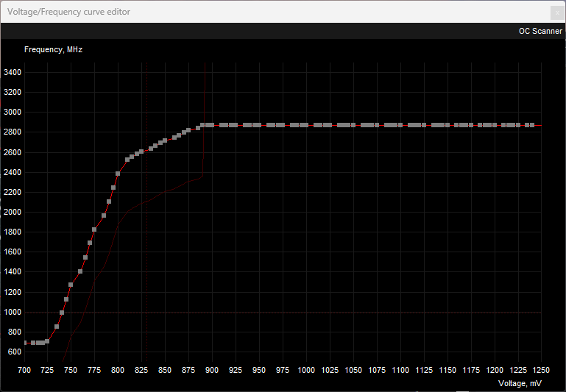Image resolution: width=566 pixels, height=392 pixels.
Task: Select the curve point at 750 mV near 1275 MHz
Action: (x=71, y=285)
